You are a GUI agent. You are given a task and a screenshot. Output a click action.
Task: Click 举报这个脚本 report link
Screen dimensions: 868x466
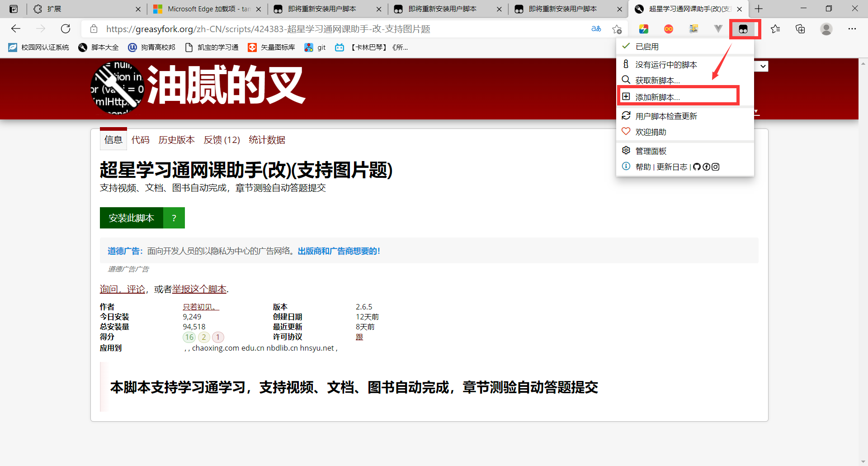(199, 289)
